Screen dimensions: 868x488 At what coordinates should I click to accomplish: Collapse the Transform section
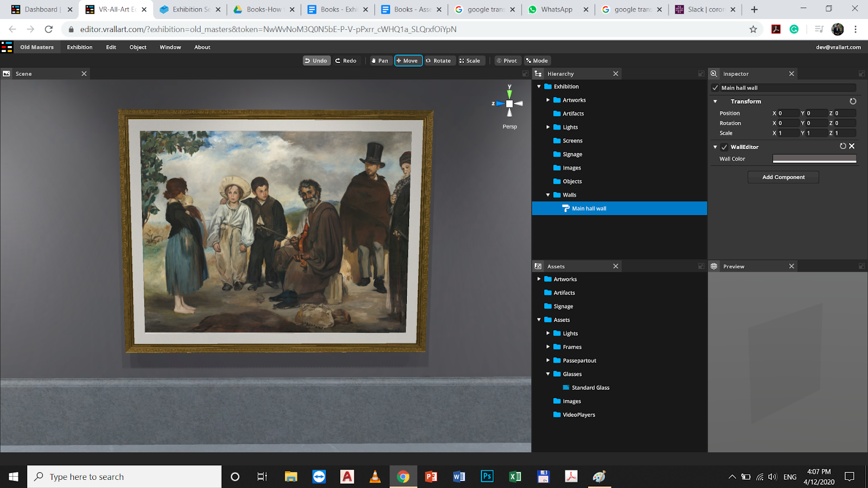715,101
